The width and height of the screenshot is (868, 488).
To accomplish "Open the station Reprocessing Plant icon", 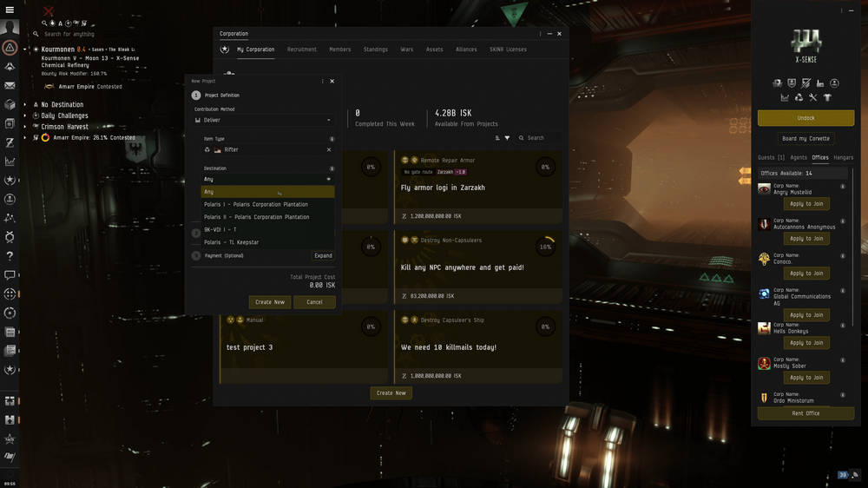I will pos(799,97).
